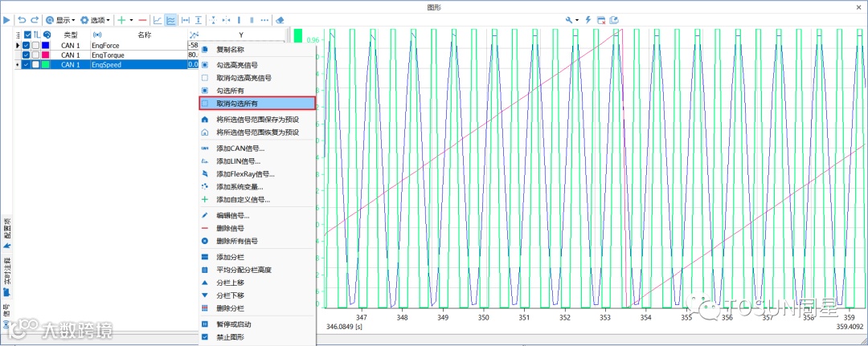Choose 勾选高亮信号 menu item
Screen dimensions: 868x346
257,65
